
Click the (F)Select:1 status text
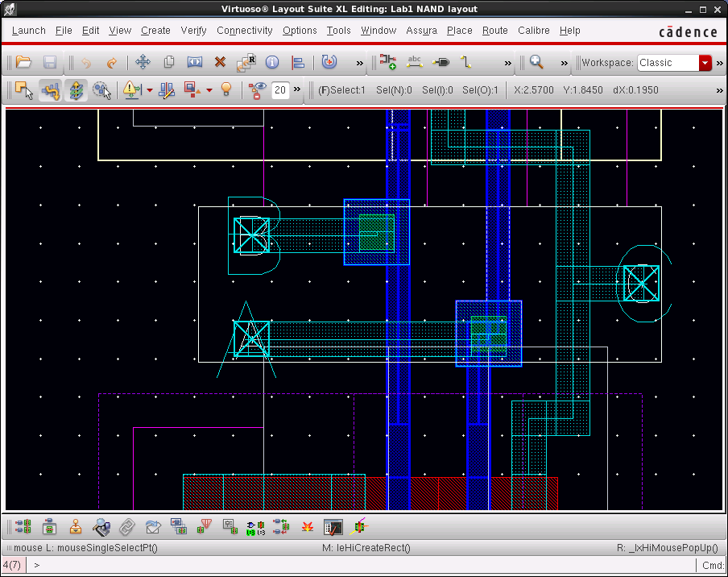pyautogui.click(x=341, y=90)
